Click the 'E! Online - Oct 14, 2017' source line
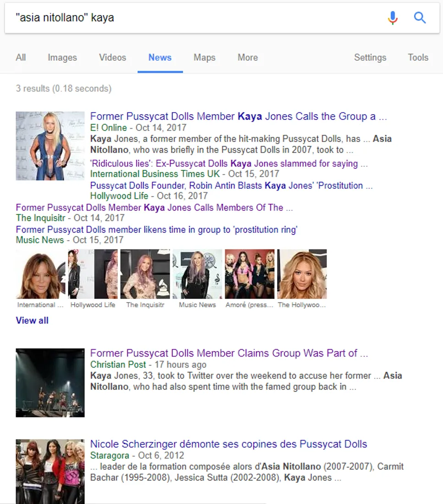 tap(138, 128)
